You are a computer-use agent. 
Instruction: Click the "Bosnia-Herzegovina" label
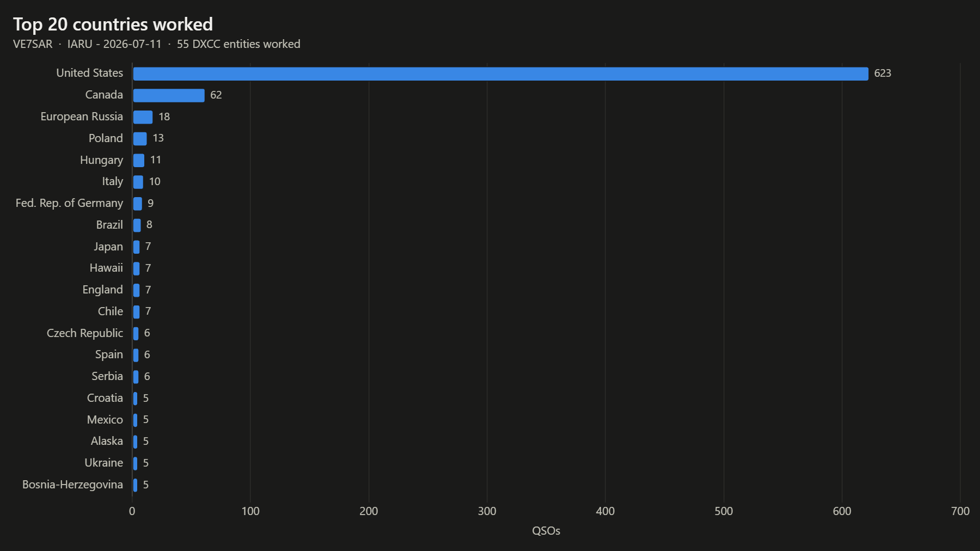click(72, 485)
